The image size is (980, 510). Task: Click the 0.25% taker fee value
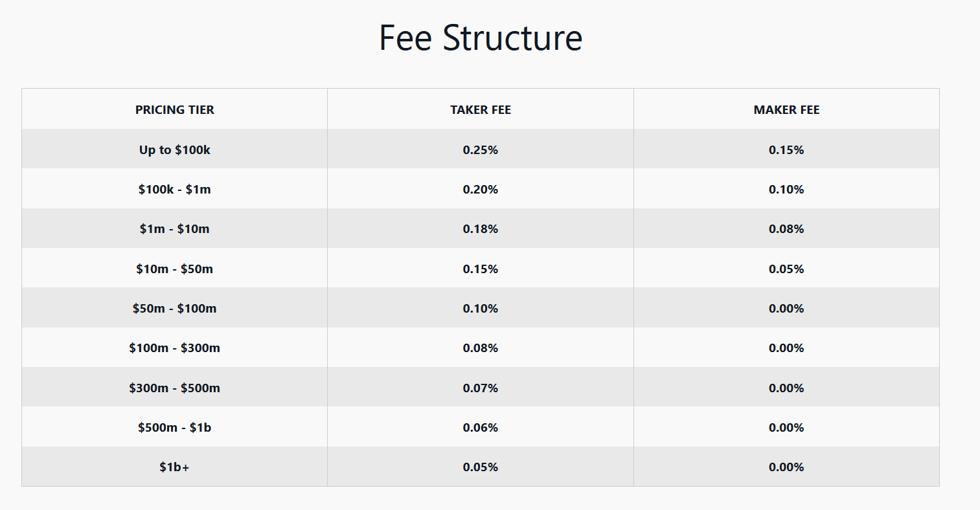pos(481,150)
